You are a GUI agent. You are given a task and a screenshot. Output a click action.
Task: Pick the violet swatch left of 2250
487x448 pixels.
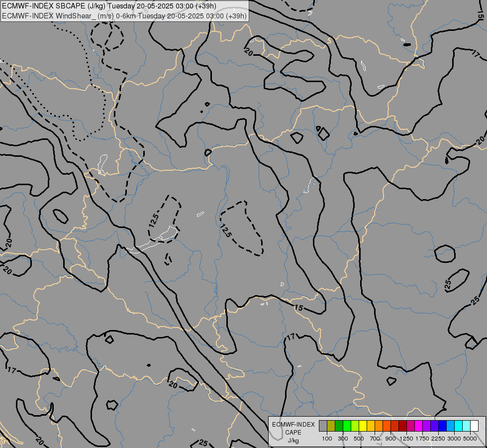[x=434, y=426]
